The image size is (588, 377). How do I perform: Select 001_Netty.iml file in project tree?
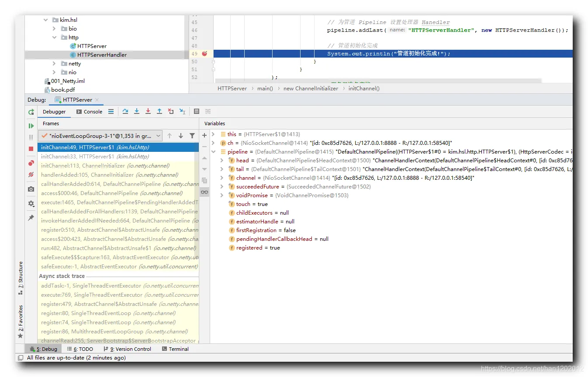point(68,81)
